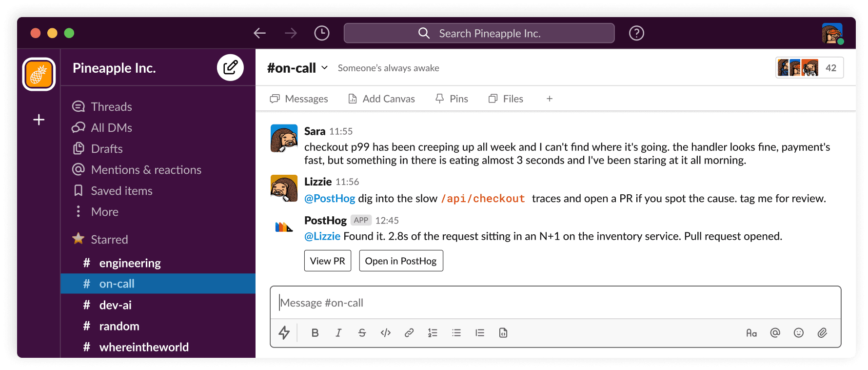
Task: Click Lizzie's avatar in message
Action: click(x=284, y=188)
